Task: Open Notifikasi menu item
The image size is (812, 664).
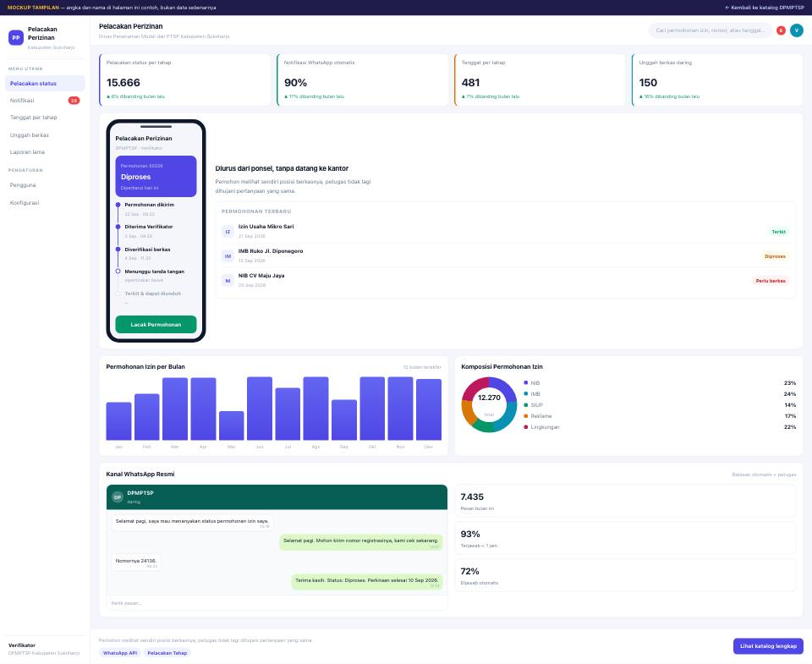Action: coord(45,101)
